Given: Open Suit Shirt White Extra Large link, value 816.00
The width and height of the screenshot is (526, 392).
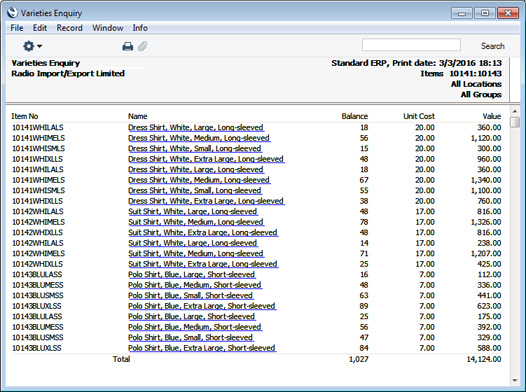Looking at the screenshot, I should (x=203, y=232).
